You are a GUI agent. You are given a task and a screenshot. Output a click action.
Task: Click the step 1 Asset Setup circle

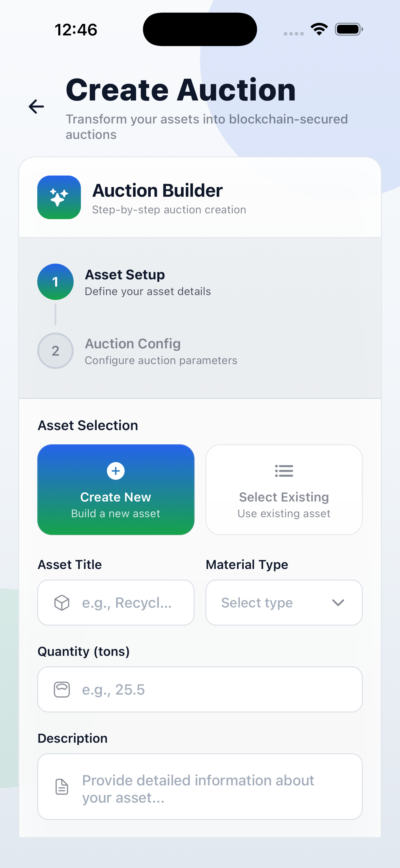pos(55,282)
